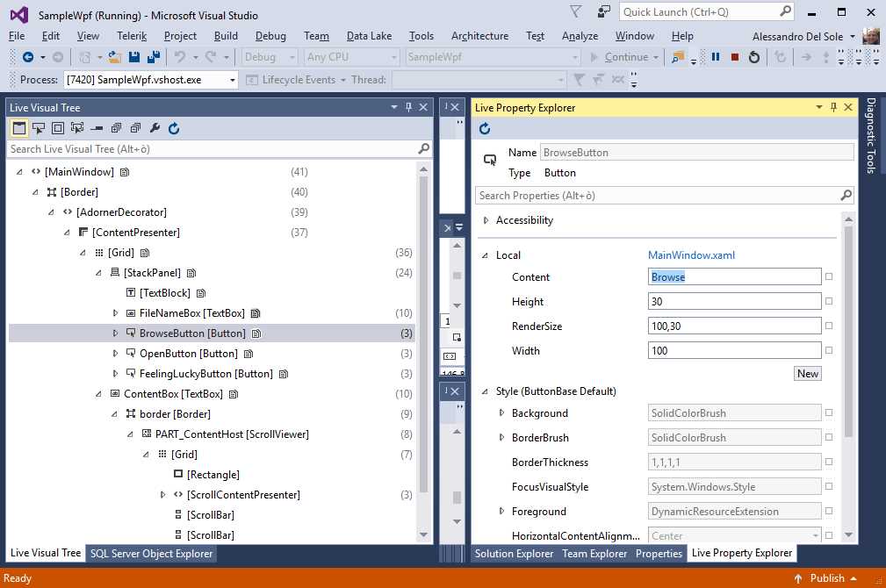The height and width of the screenshot is (588, 886).
Task: Click property marker square for Background
Action: click(829, 412)
